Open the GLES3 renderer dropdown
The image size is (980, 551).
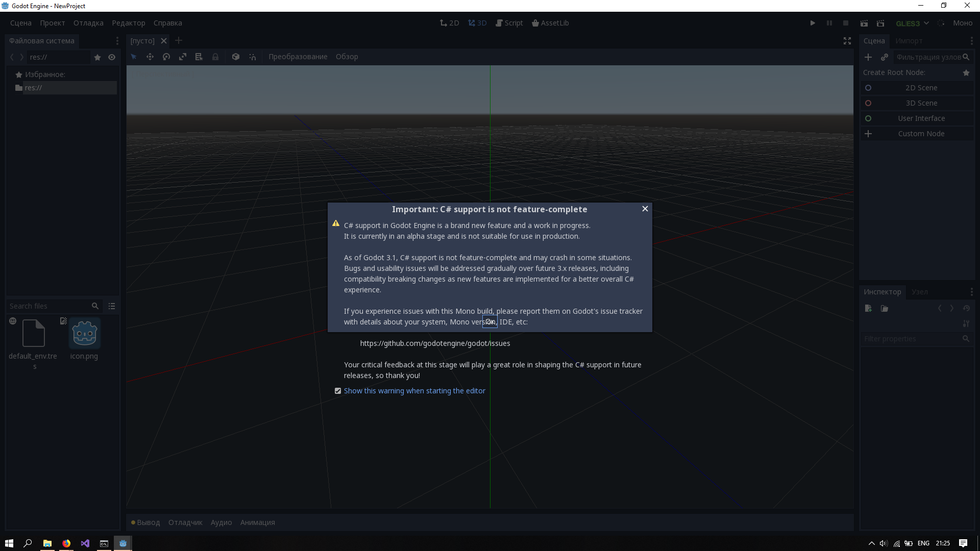pos(912,23)
